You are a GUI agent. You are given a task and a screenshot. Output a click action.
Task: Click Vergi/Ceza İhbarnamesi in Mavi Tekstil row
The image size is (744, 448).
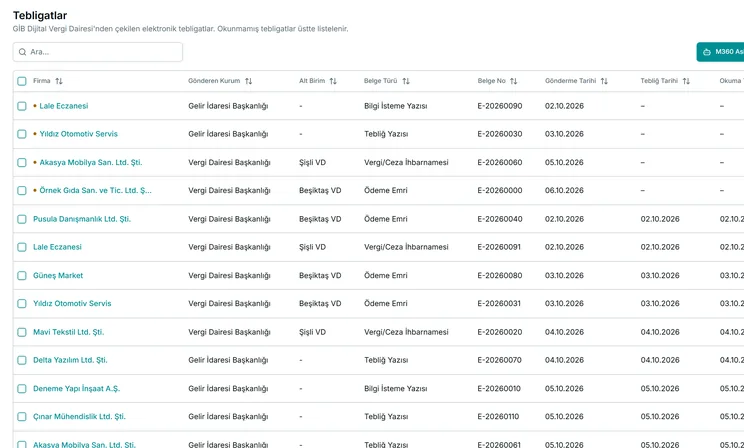(x=406, y=332)
